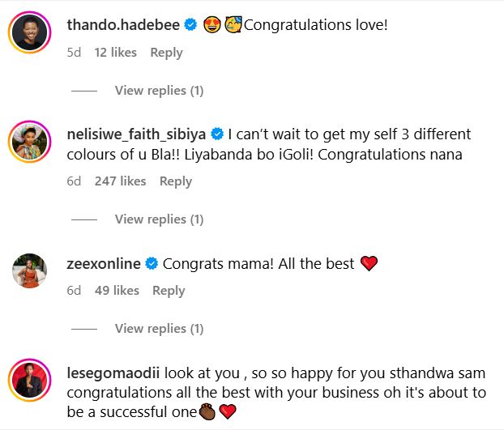This screenshot has width=504, height=430.
Task: View replies under zeexonline's comment
Action: [x=159, y=329]
